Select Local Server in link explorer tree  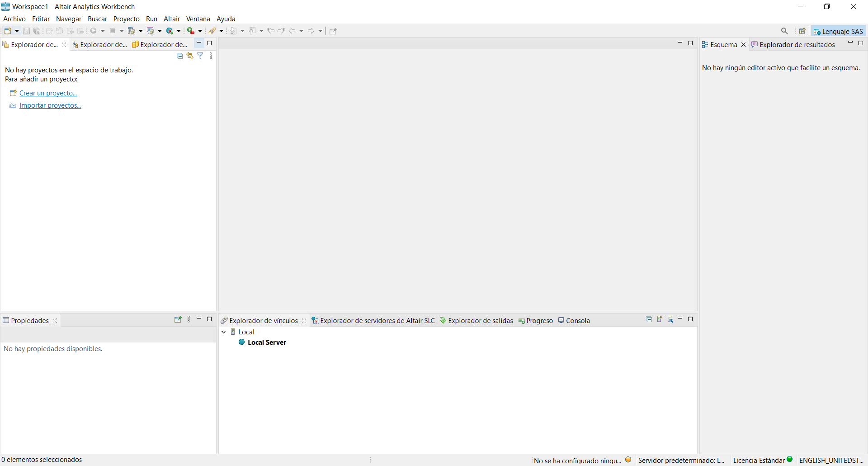pyautogui.click(x=267, y=342)
